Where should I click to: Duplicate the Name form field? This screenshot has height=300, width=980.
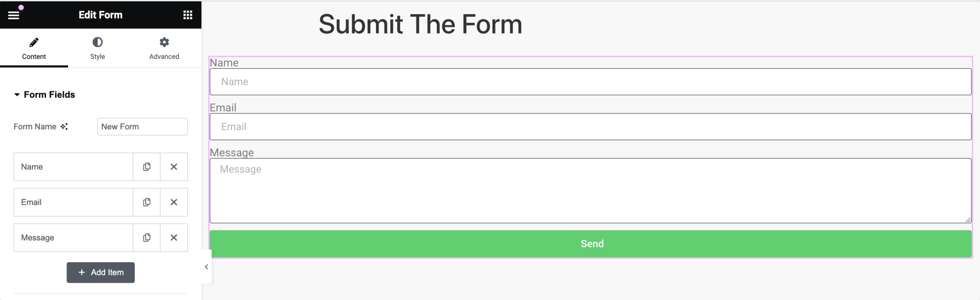[146, 167]
